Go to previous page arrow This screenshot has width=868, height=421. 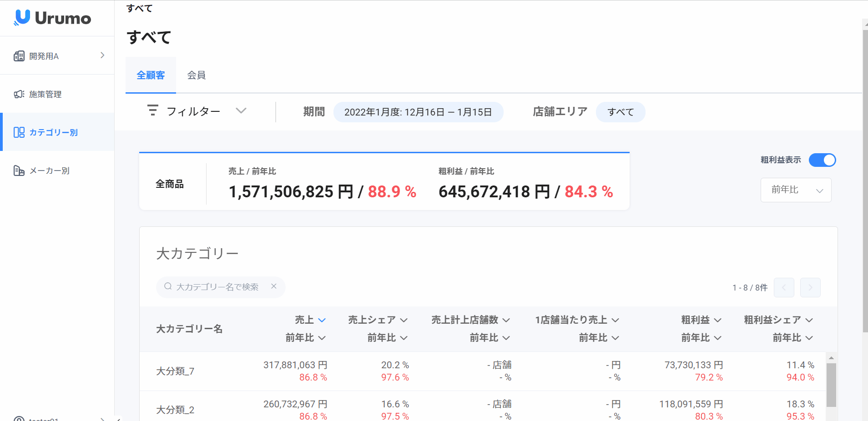784,287
